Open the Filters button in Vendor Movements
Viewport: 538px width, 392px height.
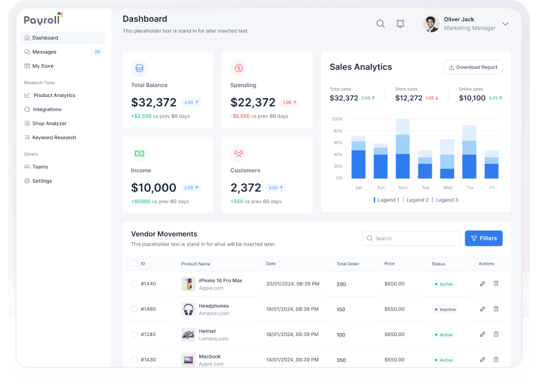click(483, 239)
